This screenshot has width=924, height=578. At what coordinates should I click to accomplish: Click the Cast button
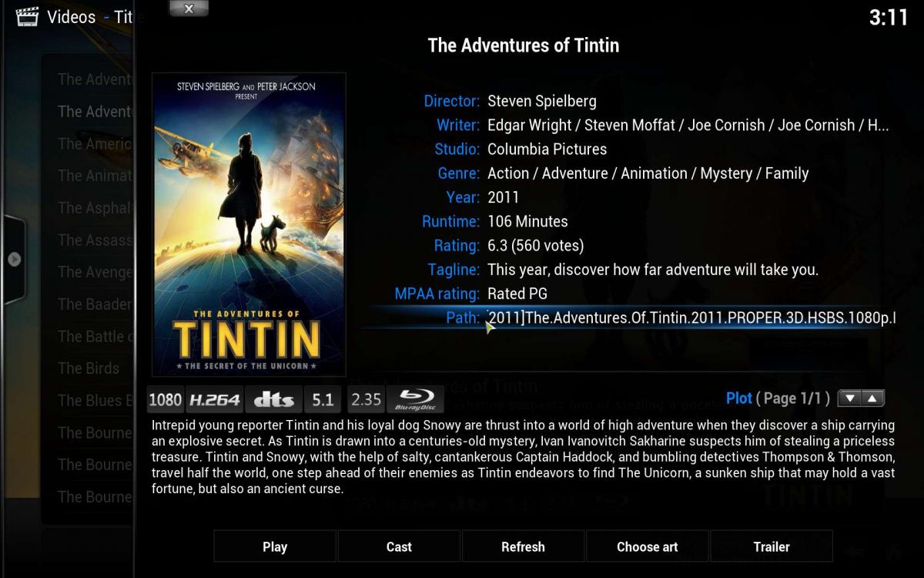coord(399,546)
